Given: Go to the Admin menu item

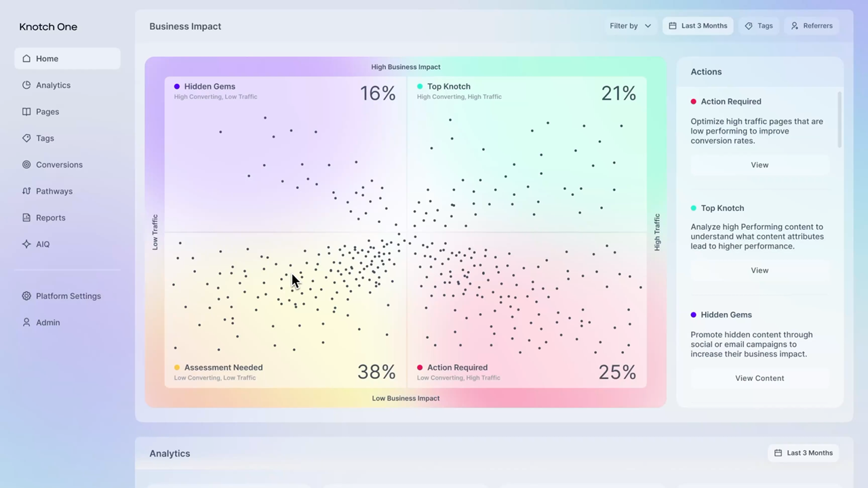Looking at the screenshot, I should coord(47,323).
